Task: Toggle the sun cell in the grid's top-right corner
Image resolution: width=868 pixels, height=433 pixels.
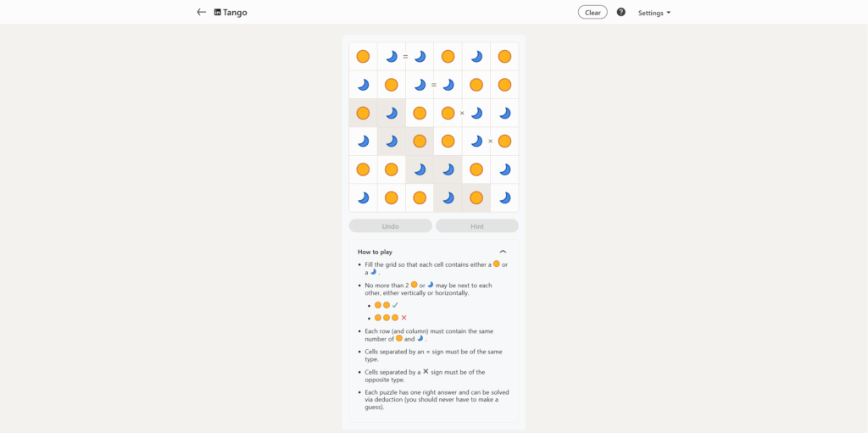Action: click(504, 57)
